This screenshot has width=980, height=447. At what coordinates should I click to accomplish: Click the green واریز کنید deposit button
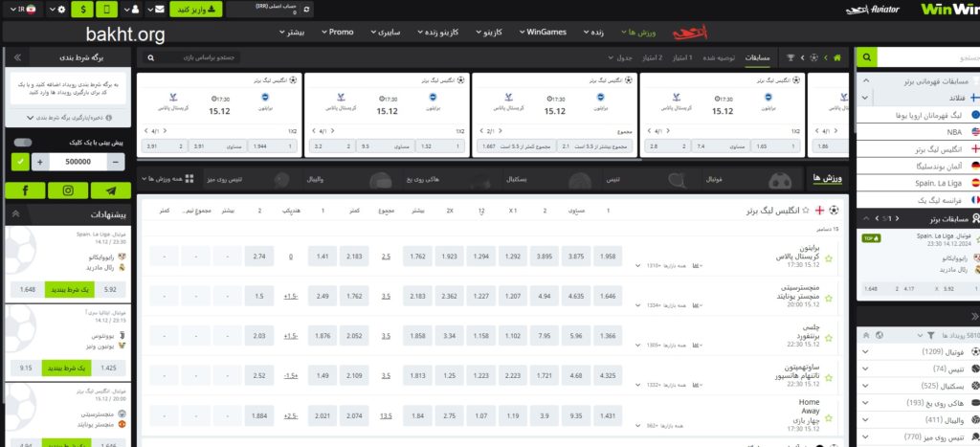coord(195,10)
